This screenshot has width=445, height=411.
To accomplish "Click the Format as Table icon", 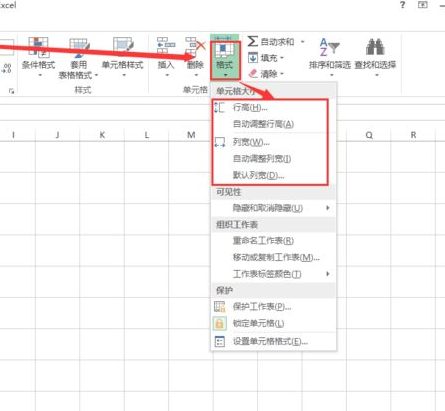I will pos(79,47).
